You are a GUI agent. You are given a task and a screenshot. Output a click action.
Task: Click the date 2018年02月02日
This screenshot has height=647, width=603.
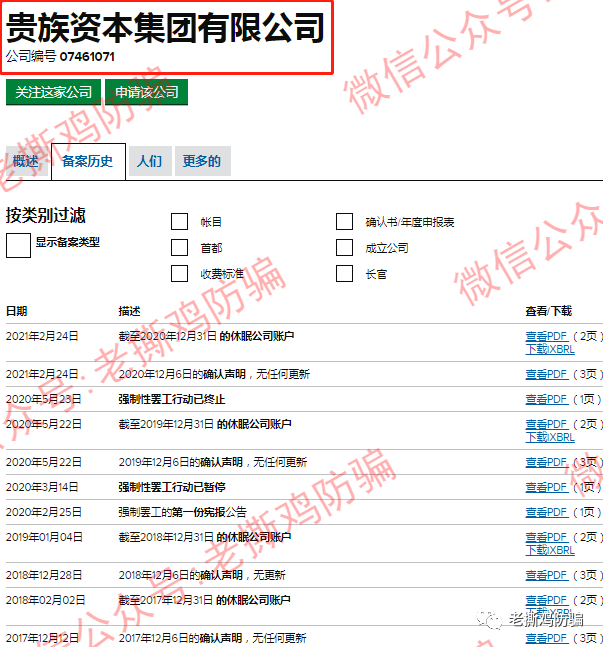tap(45, 600)
